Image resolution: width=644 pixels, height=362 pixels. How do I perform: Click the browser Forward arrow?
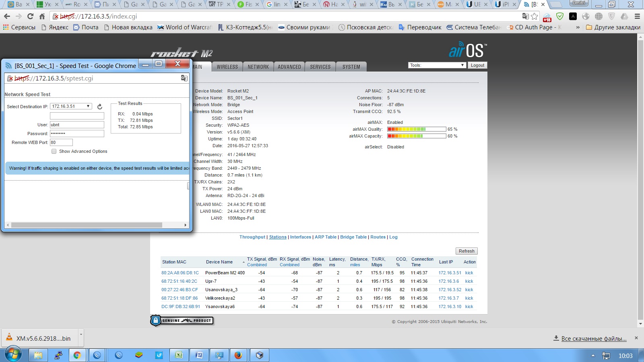pos(19,16)
